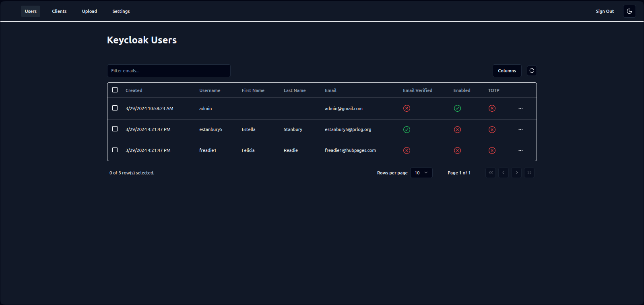
Task: Click the Enabled column header
Action: 462,90
